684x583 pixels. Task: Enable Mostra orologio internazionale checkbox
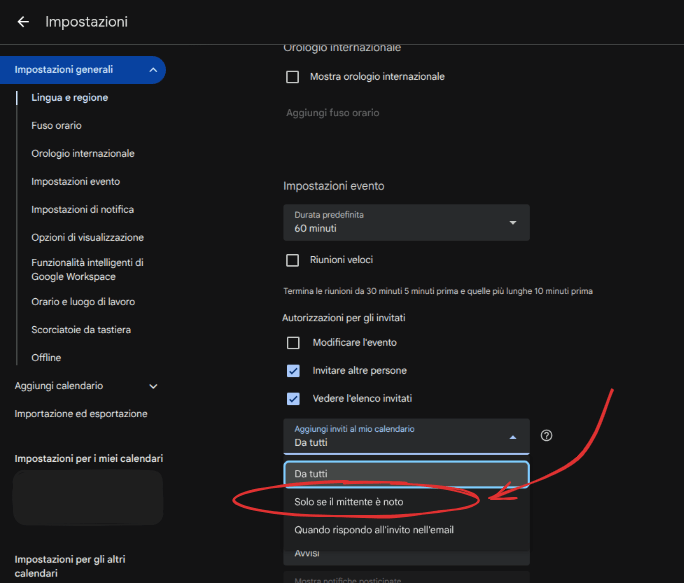coord(293,77)
